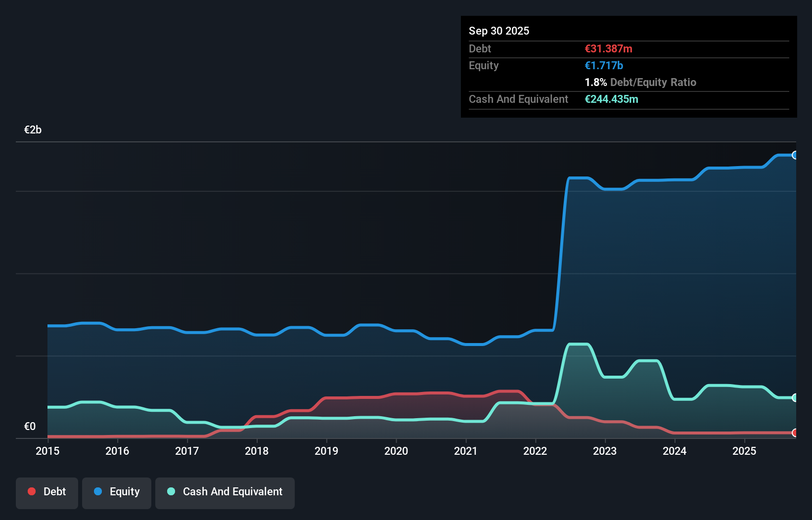Viewport: 812px width, 520px height.
Task: Select the blue Equity endpoint marker on the chart
Action: coord(795,155)
